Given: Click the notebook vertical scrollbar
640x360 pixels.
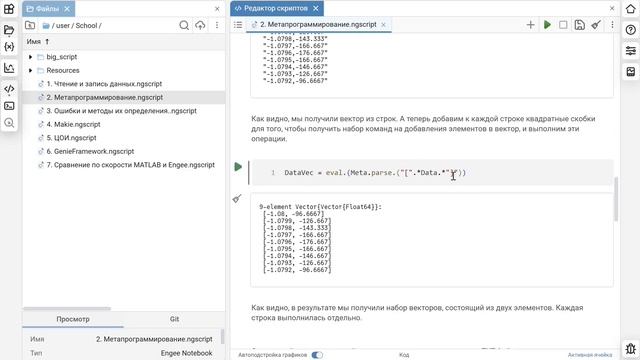Looking at the screenshot, I should click(616, 199).
